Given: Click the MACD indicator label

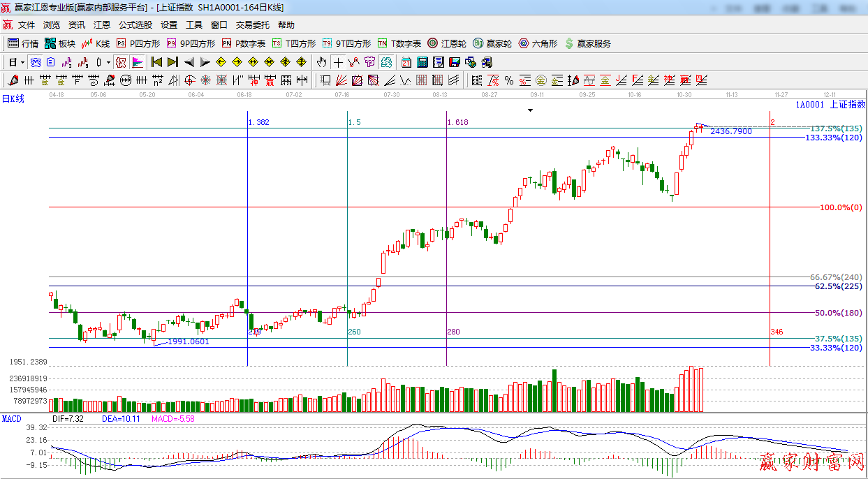Looking at the screenshot, I should click(11, 419).
